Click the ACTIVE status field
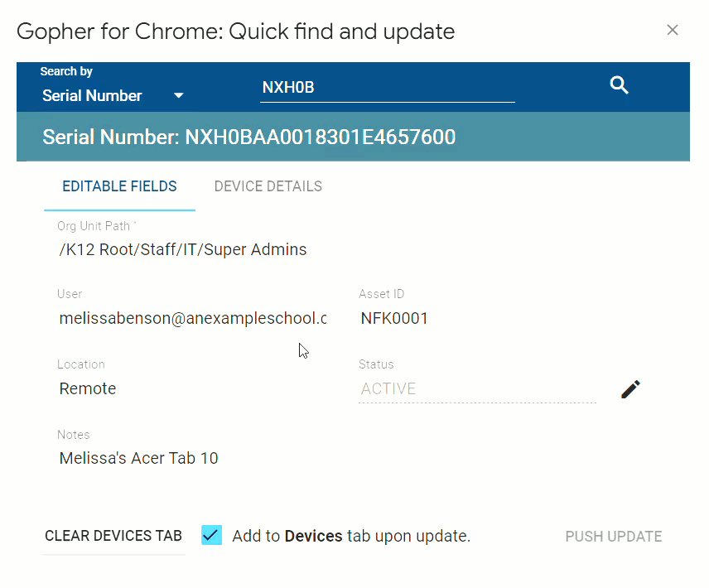The height and width of the screenshot is (588, 709). [477, 388]
